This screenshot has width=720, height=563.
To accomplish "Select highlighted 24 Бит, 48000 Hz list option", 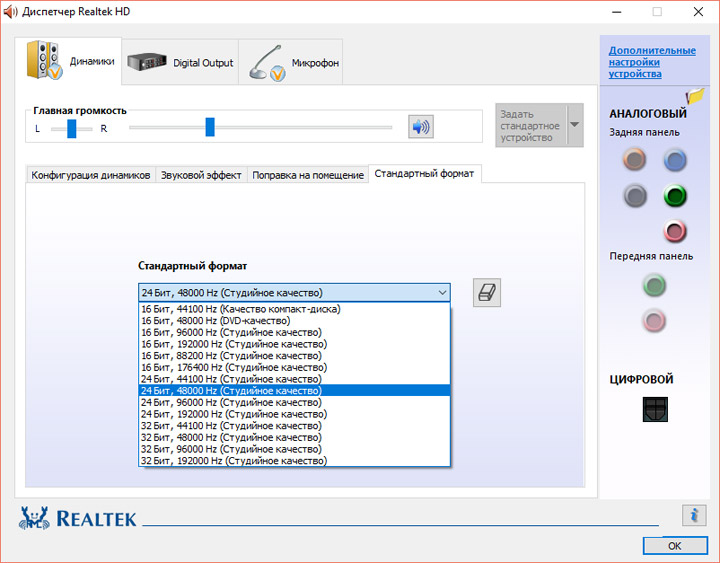I will click(x=294, y=391).
